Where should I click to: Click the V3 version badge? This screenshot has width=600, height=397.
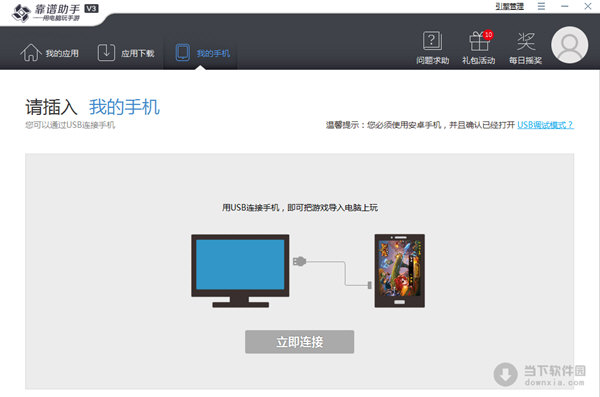point(91,8)
